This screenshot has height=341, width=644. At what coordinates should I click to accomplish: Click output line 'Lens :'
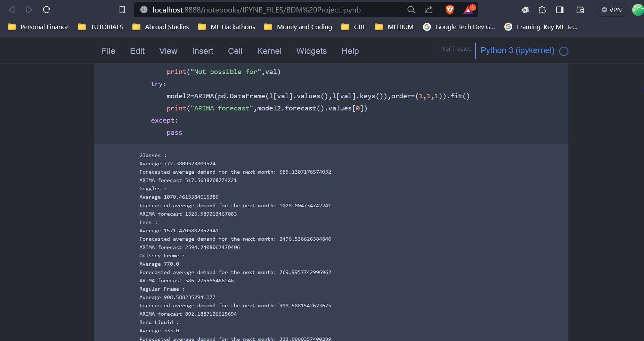point(148,222)
